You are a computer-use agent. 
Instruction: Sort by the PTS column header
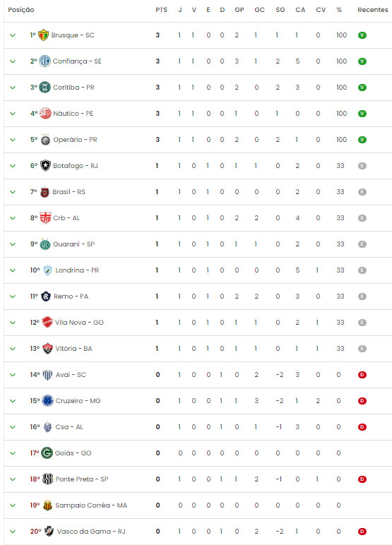point(162,10)
